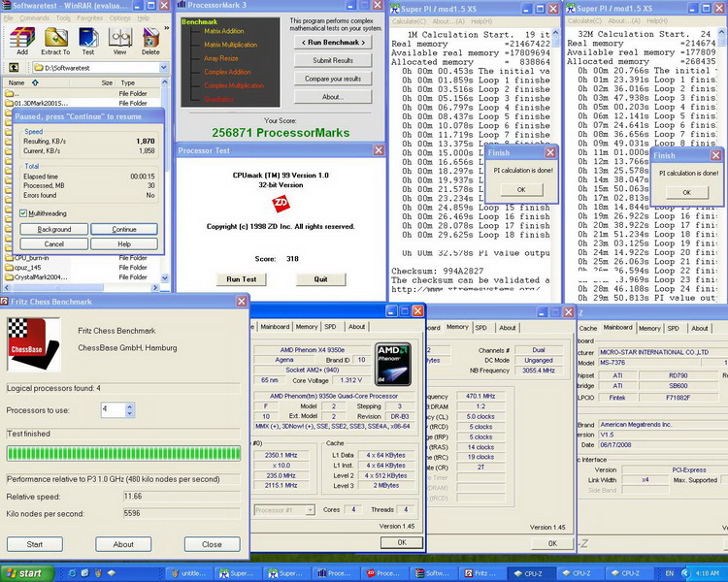This screenshot has height=582, width=728.
Task: Click About button in ProcessorMark
Action: click(333, 97)
